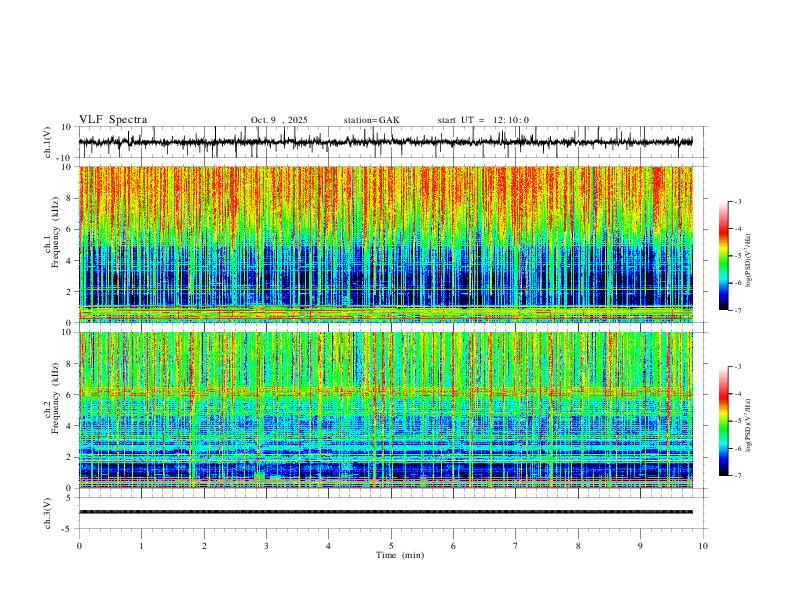Click the ch.3 flat voltage trace
This screenshot has height=612, width=792.
(386, 512)
